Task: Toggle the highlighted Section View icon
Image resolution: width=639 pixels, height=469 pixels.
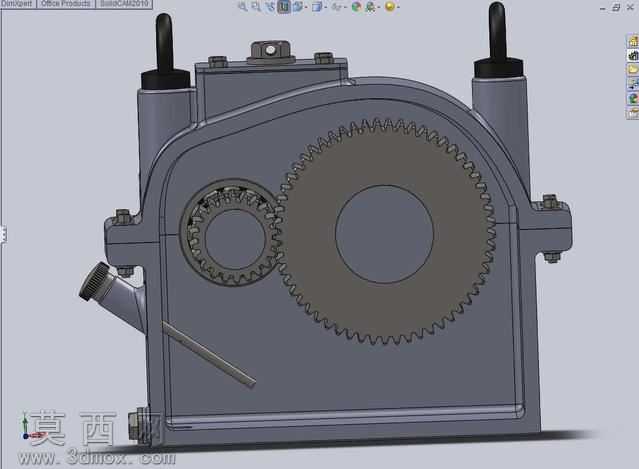Action: pyautogui.click(x=284, y=7)
